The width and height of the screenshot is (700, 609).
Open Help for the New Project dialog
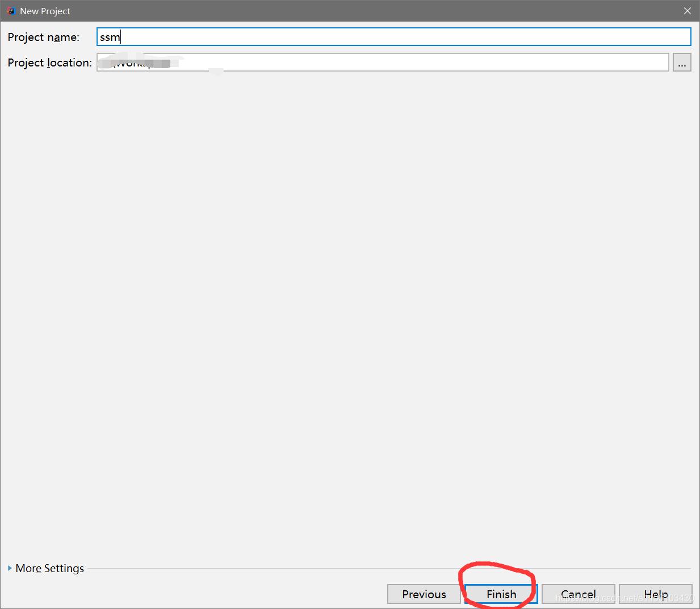[x=656, y=594]
